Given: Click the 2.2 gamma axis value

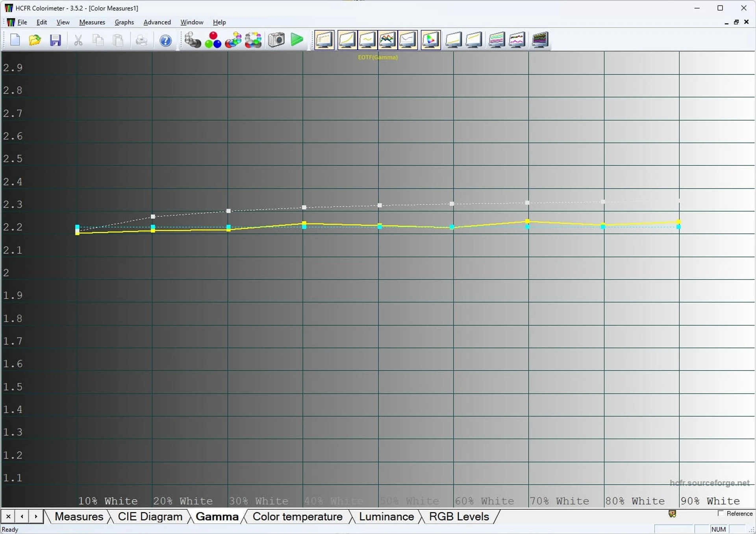Looking at the screenshot, I should [x=13, y=227].
